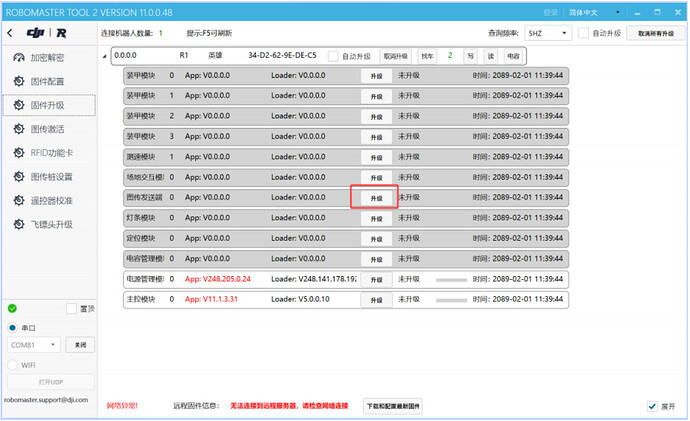Click the 图传激活 gear icon
690x421 pixels.
pyautogui.click(x=19, y=129)
